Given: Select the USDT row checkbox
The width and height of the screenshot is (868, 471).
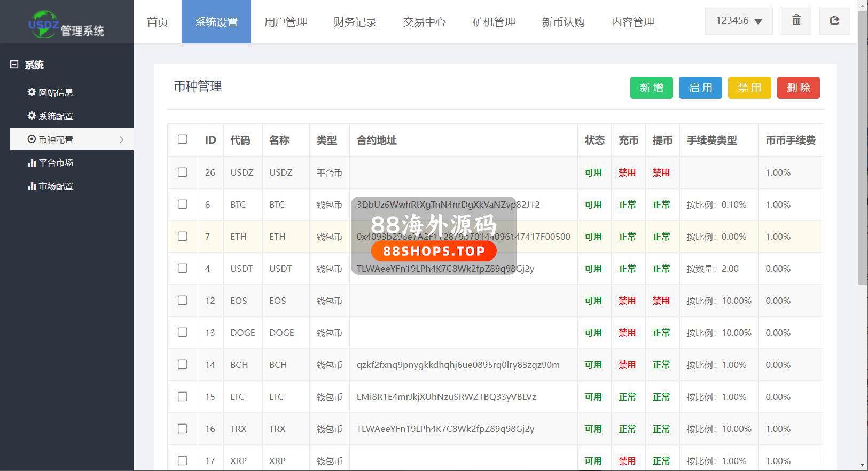Looking at the screenshot, I should pyautogui.click(x=183, y=269).
